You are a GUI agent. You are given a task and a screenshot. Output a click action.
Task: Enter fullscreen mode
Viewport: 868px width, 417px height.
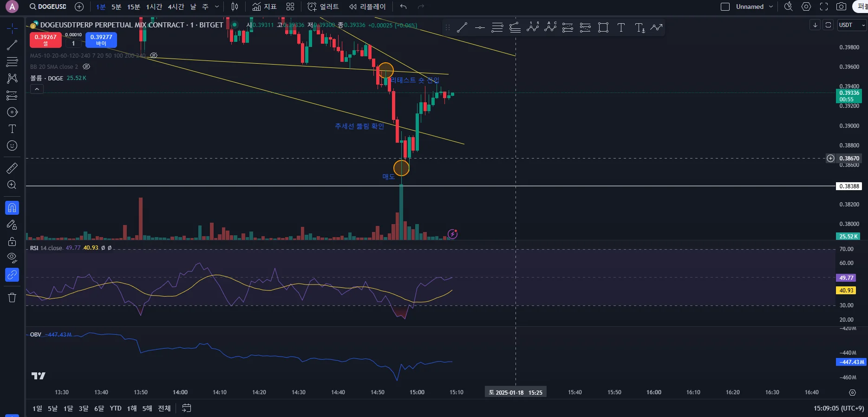(824, 7)
